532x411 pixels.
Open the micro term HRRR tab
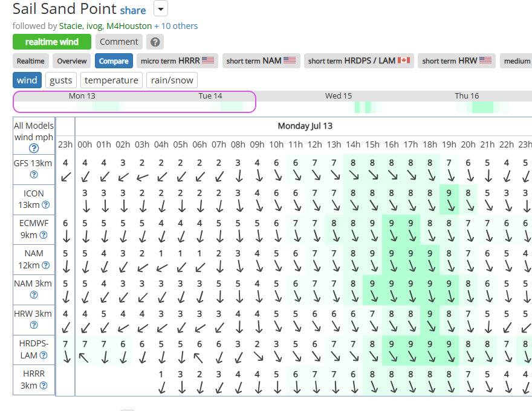point(178,60)
